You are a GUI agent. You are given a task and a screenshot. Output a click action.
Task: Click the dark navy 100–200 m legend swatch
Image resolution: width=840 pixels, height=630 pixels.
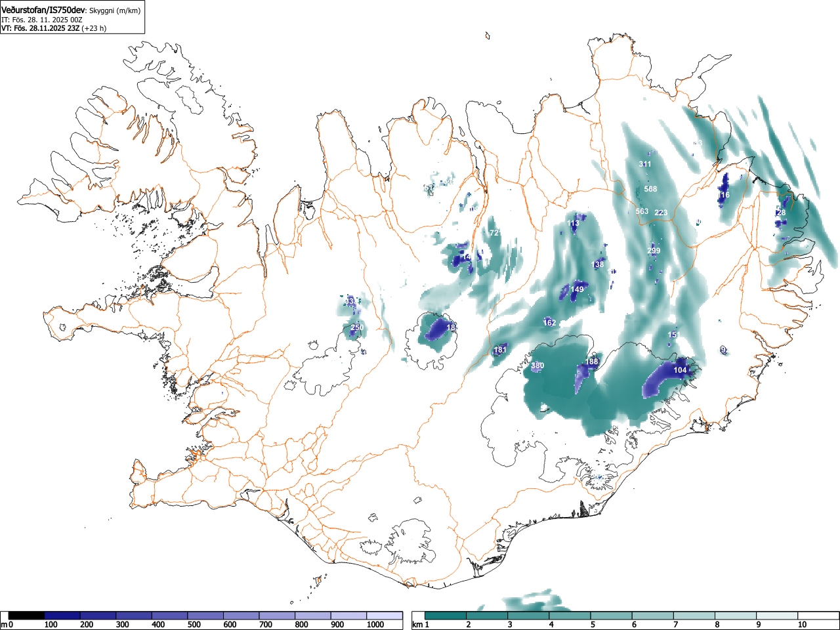(62, 616)
